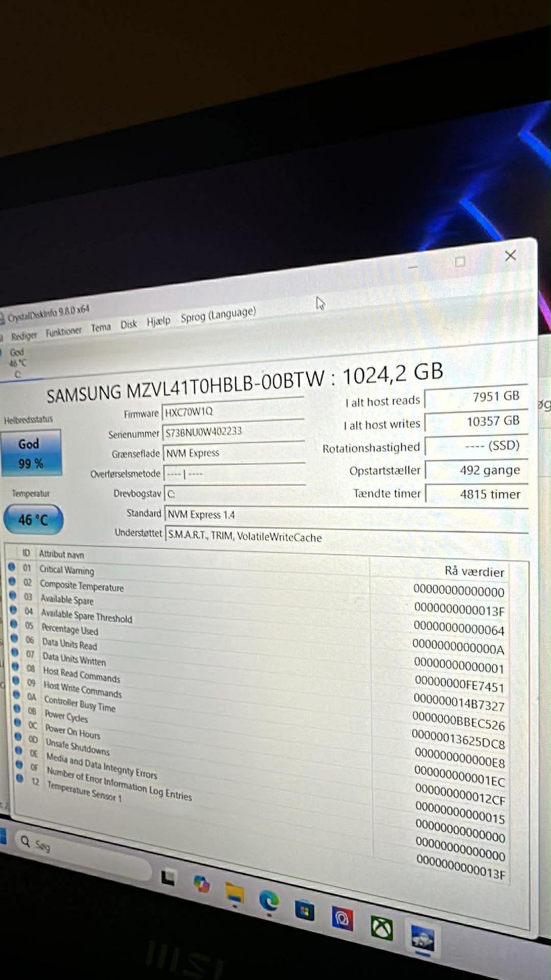The width and height of the screenshot is (551, 980).
Task: Click the Serienummer field
Action: (x=234, y=431)
